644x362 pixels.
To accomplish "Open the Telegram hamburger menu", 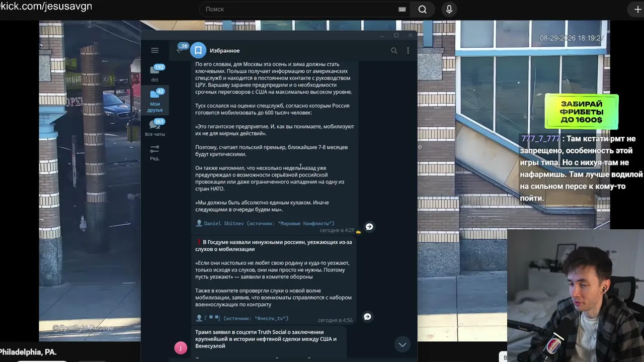I will [x=154, y=50].
